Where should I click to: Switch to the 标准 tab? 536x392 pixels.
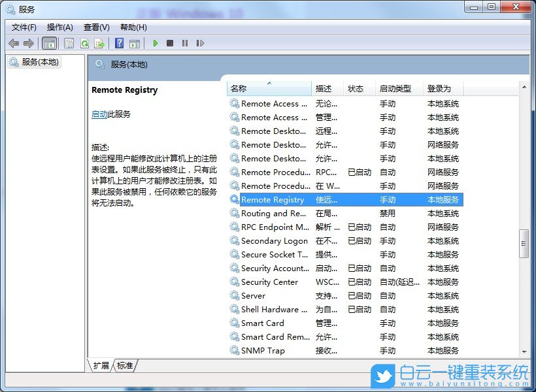click(125, 367)
